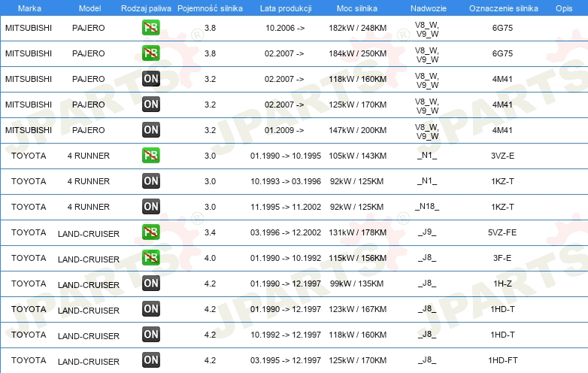Click the '01.1990 -> 10.1995' production years cell
588x373 pixels.
pos(286,156)
